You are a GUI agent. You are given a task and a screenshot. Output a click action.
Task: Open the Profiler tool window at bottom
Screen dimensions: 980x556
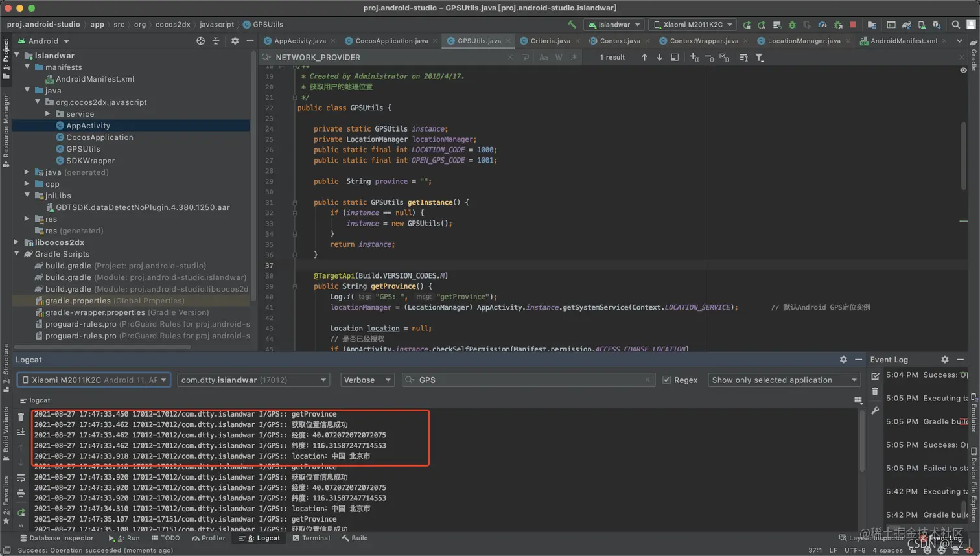208,538
